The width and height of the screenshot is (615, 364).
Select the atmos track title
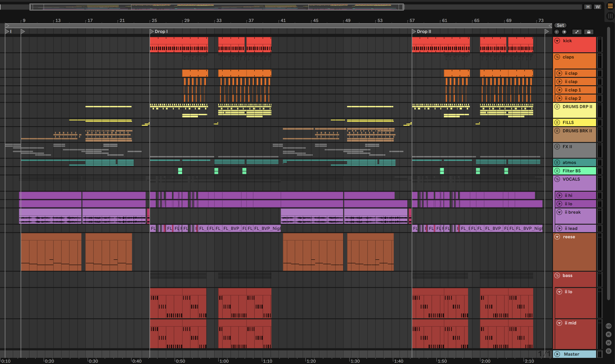[x=569, y=162]
